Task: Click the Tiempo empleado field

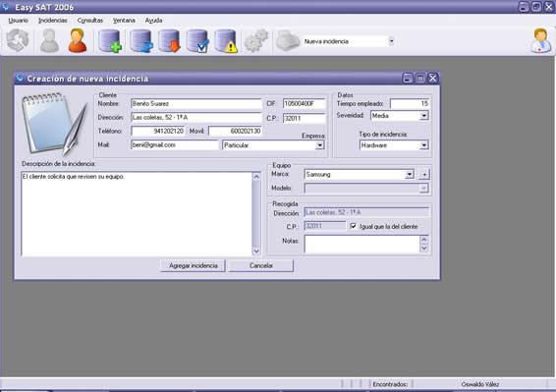Action: pyautogui.click(x=410, y=103)
